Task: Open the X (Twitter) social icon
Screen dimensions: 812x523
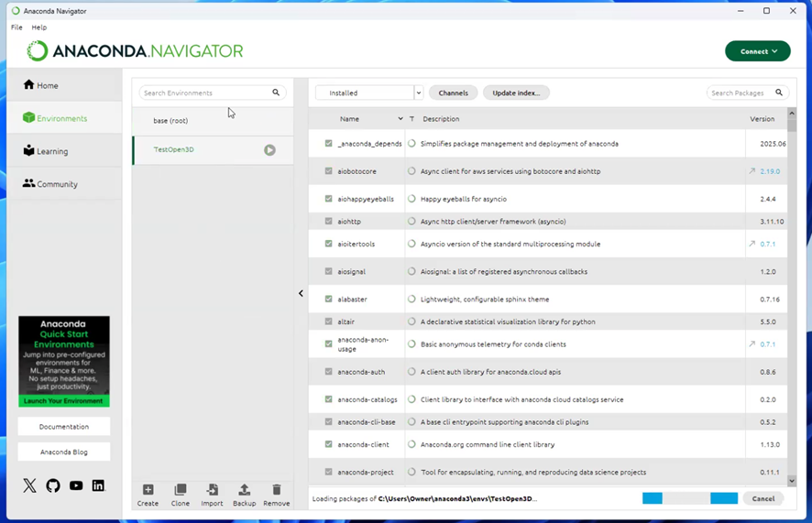Action: click(29, 485)
